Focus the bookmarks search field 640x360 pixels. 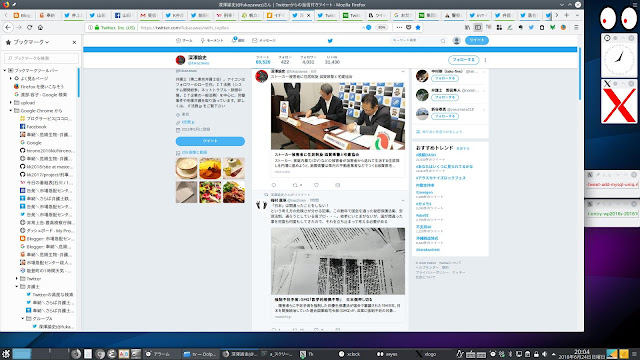[x=41, y=58]
